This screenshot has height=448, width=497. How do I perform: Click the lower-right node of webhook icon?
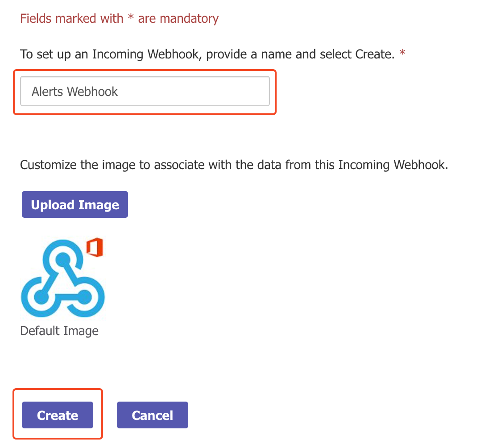coord(84,297)
